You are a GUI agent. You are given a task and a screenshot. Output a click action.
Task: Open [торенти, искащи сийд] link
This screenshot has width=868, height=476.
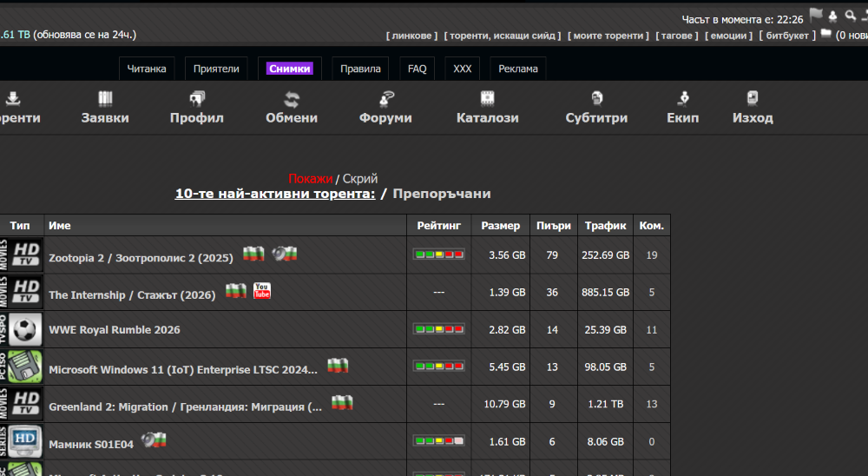pos(503,36)
